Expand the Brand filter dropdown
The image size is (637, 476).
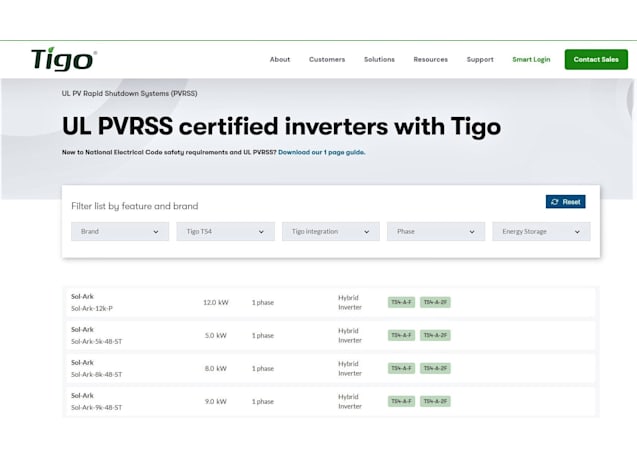[120, 232]
